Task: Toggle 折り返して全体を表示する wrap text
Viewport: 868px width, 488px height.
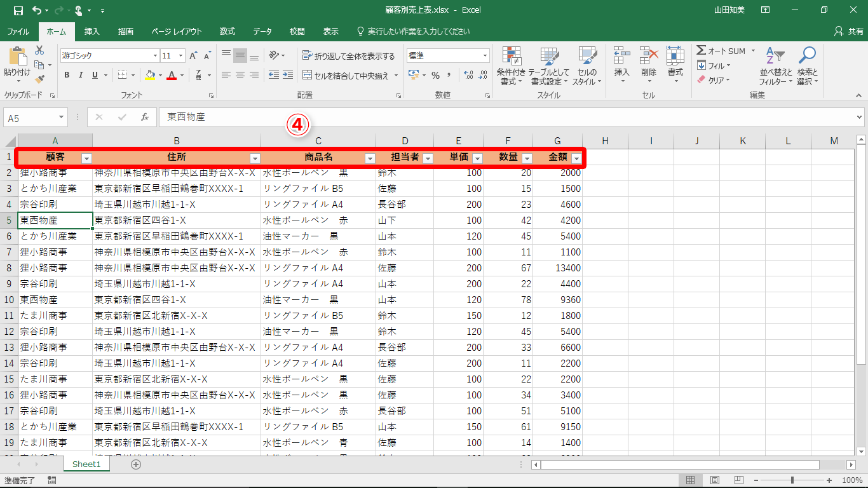Action: (x=349, y=56)
